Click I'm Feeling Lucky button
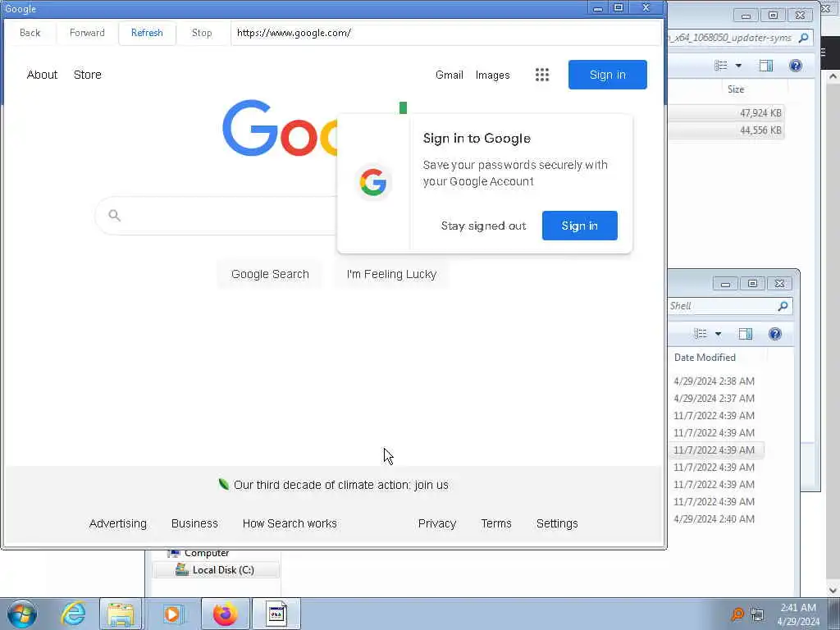 tap(391, 274)
